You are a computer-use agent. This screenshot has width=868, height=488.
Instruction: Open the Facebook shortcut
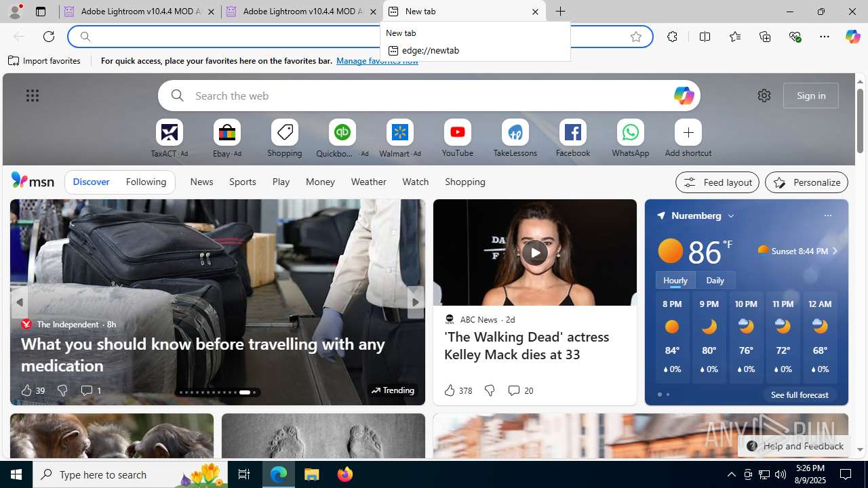(x=573, y=138)
